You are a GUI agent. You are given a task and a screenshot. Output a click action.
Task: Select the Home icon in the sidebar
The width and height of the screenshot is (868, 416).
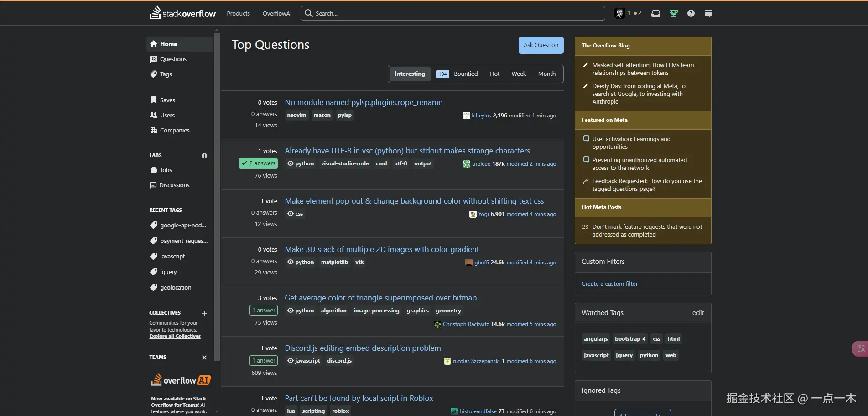coord(154,44)
